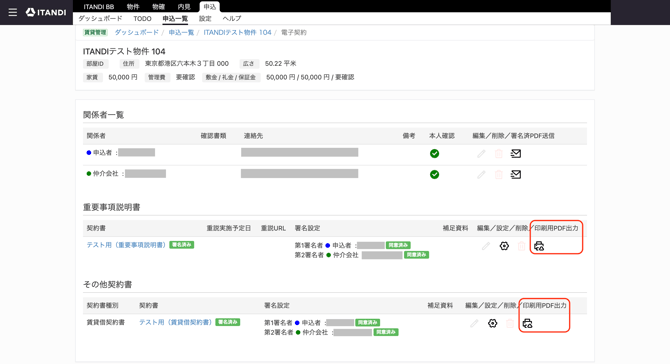Click the 東京都港区六本木３丁目 000 address
Image resolution: width=670 pixels, height=364 pixels.
pos(187,64)
